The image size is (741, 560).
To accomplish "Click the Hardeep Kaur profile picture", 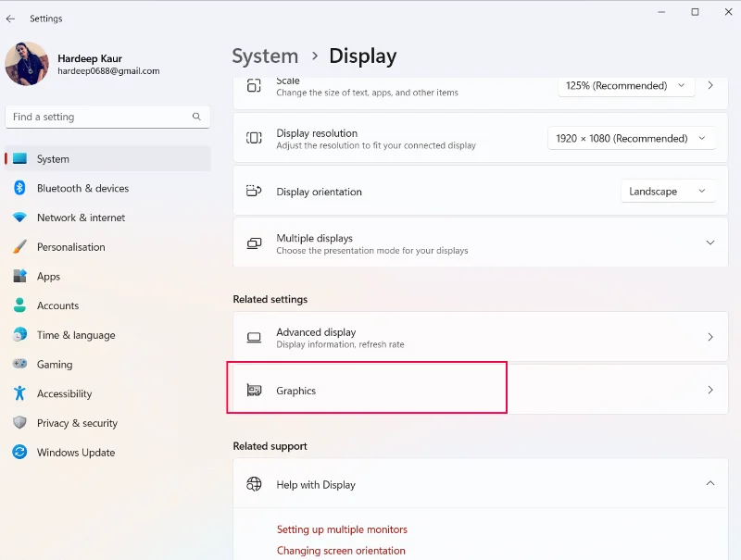I will coord(27,64).
